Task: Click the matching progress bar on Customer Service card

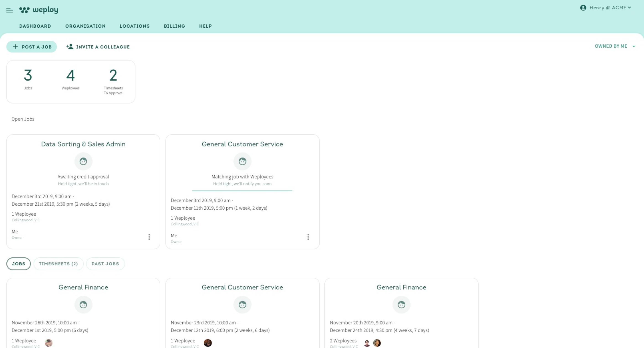Action: 242,190
